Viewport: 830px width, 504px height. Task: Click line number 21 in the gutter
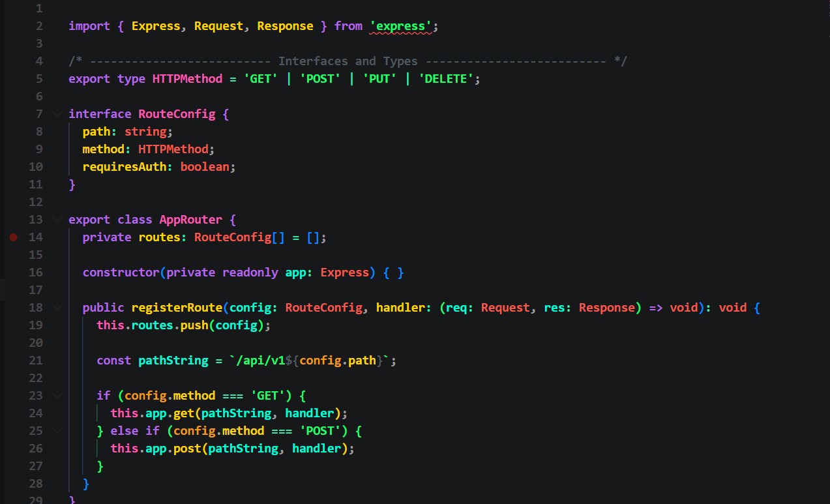click(36, 361)
